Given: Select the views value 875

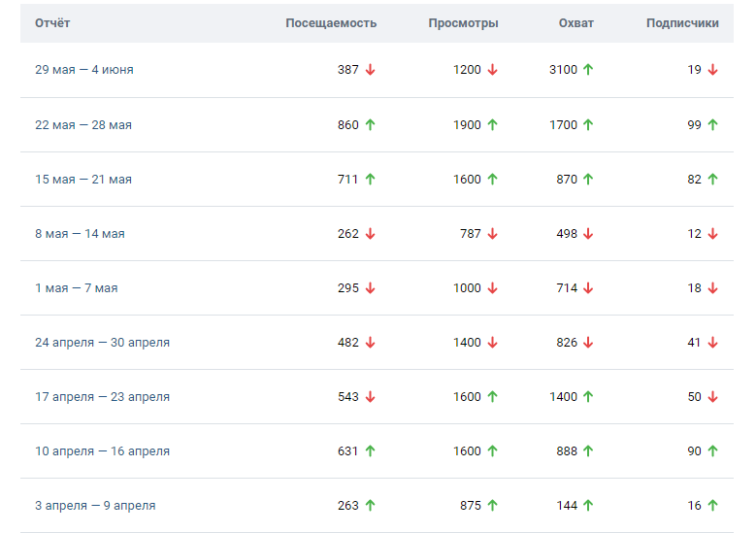Looking at the screenshot, I should tap(471, 506).
